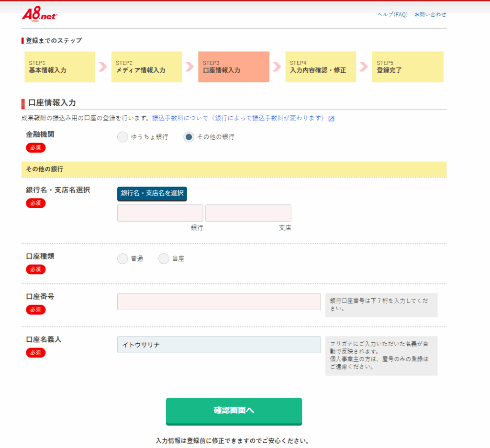
Task: Click STEP2 メディア情報入力 step box
Action: click(146, 67)
